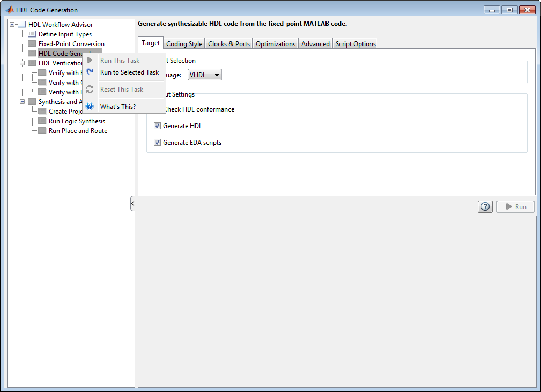The height and width of the screenshot is (392, 541).
Task: Switch to the Coding Style tab
Action: click(184, 44)
